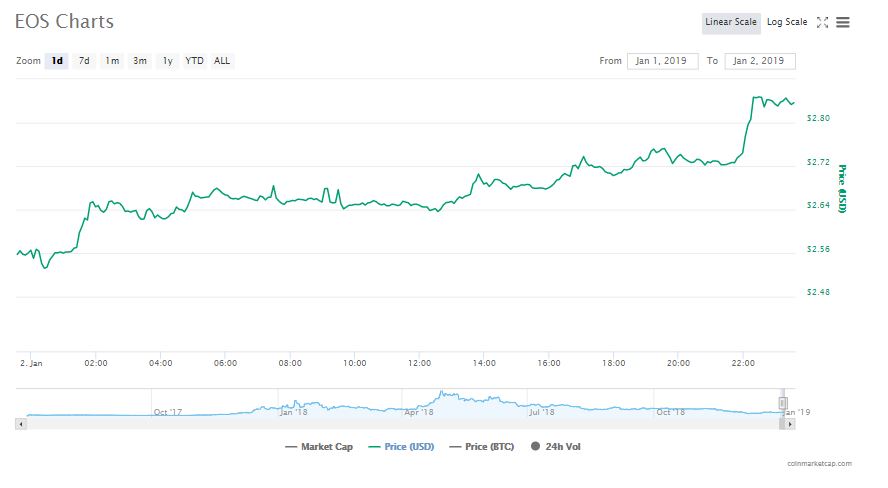The image size is (888, 488).
Task: Click the $2.64 axis label
Action: [x=818, y=205]
